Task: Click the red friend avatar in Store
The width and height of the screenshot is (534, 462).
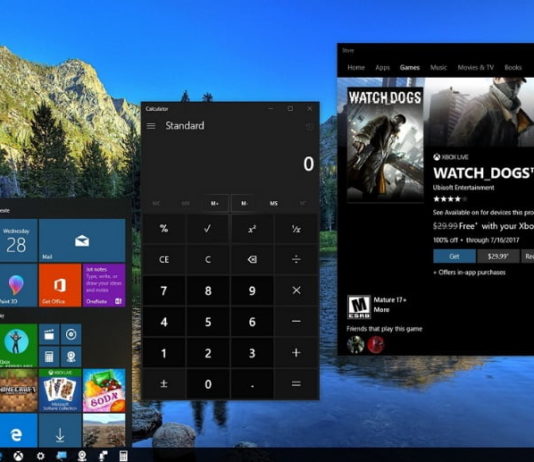Action: point(376,345)
